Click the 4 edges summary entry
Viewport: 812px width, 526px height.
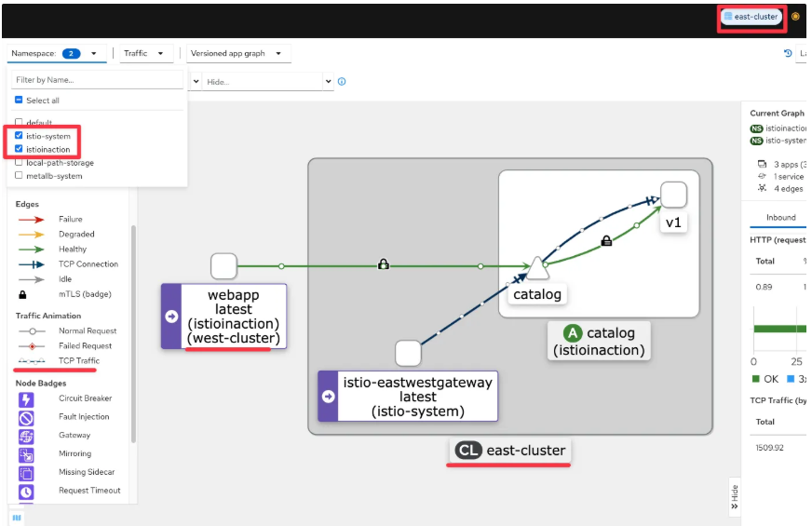780,189
